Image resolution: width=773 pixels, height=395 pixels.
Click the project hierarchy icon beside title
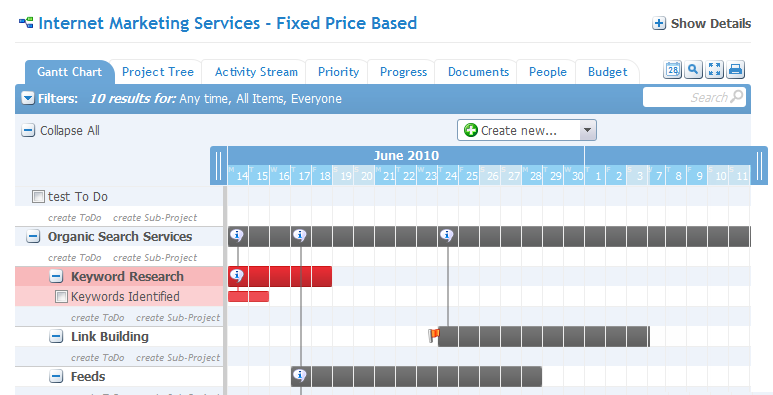[26, 22]
